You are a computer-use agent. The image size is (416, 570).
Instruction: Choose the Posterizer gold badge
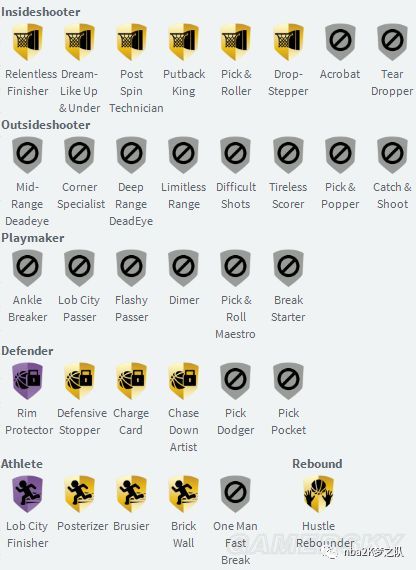80,494
